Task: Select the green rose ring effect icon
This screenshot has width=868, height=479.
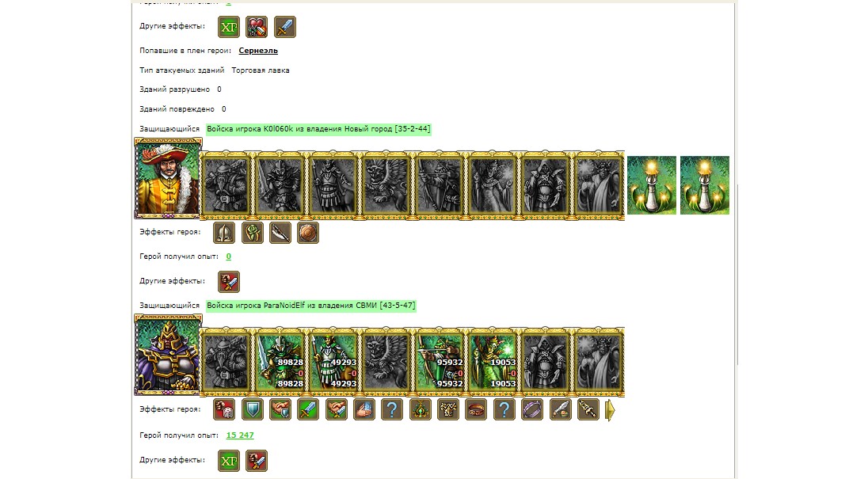Action: [253, 233]
